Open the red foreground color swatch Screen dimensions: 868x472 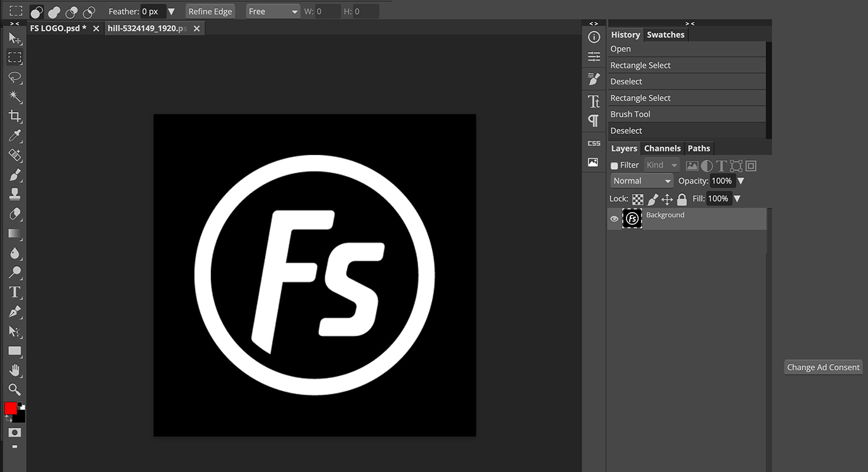click(11, 408)
